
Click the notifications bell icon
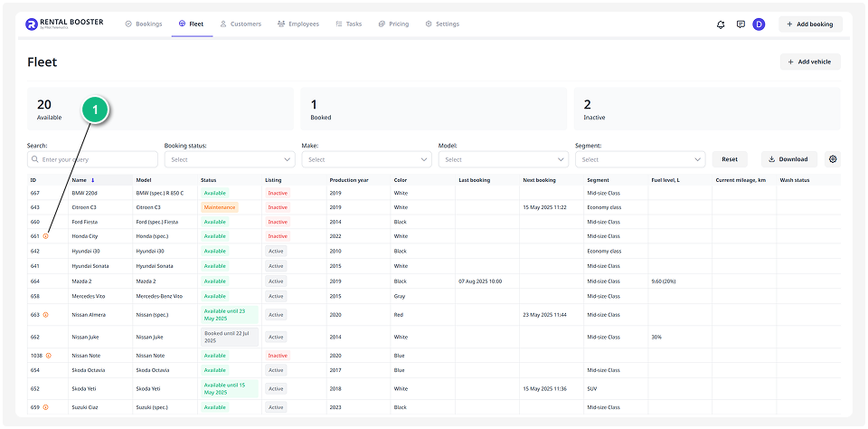click(x=721, y=24)
